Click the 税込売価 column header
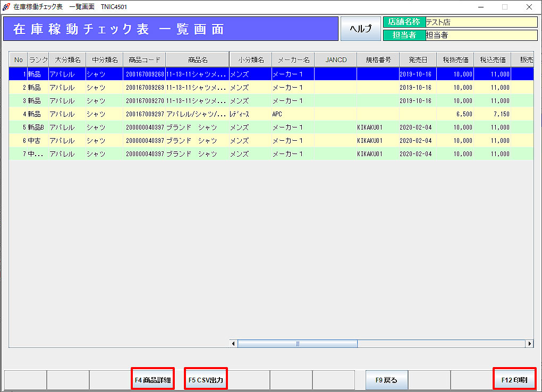 pos(492,59)
